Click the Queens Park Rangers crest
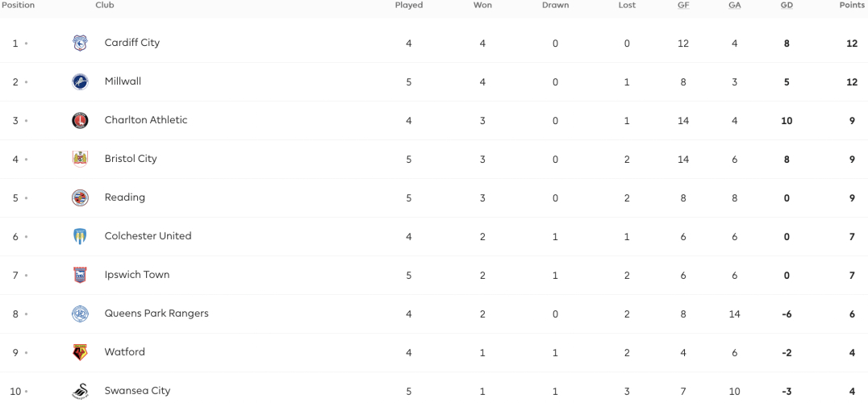The height and width of the screenshot is (403, 868). [81, 314]
